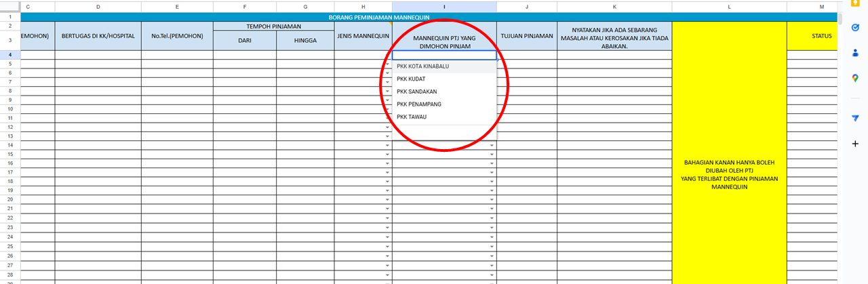Click the plus icon to get add-ons

tap(854, 144)
